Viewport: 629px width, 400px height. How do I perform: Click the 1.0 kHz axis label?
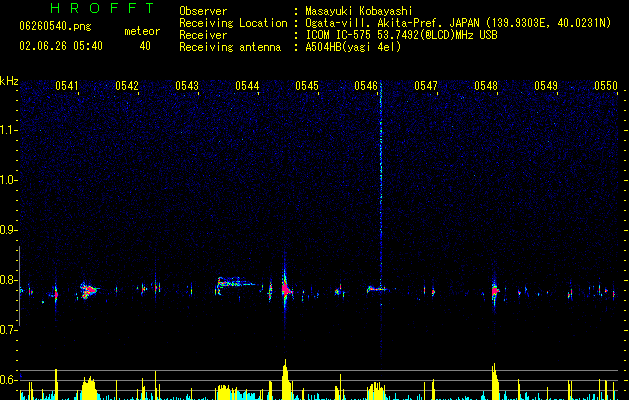tap(9, 180)
